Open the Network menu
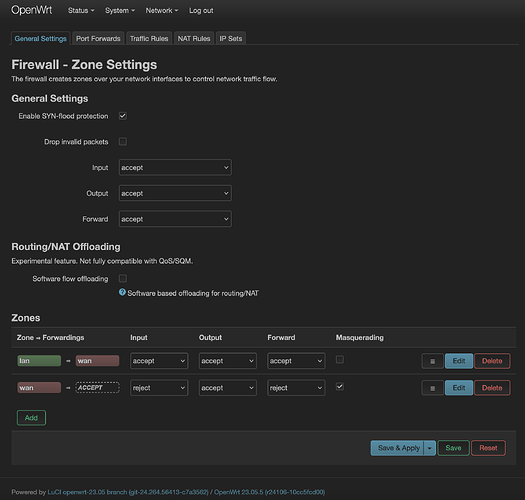The width and height of the screenshot is (525, 500). coord(162,10)
